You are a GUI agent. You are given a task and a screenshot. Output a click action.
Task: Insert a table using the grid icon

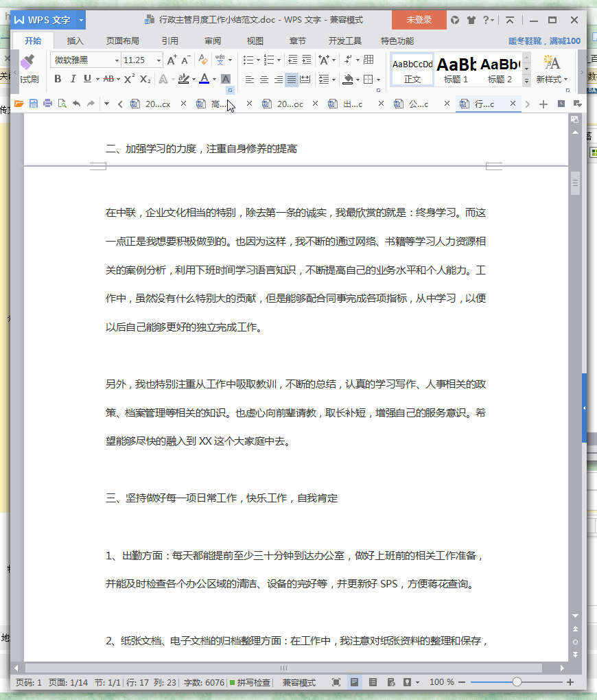coord(368,60)
